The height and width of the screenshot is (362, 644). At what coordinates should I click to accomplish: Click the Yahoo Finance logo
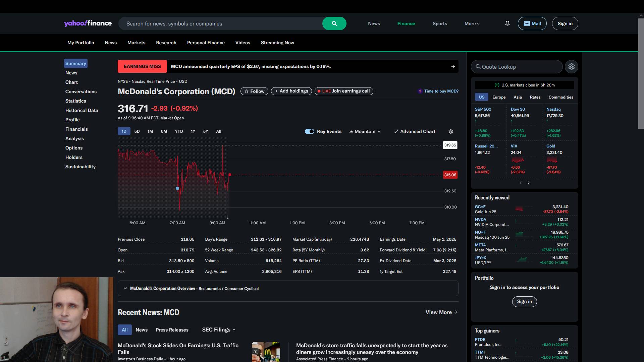point(88,23)
